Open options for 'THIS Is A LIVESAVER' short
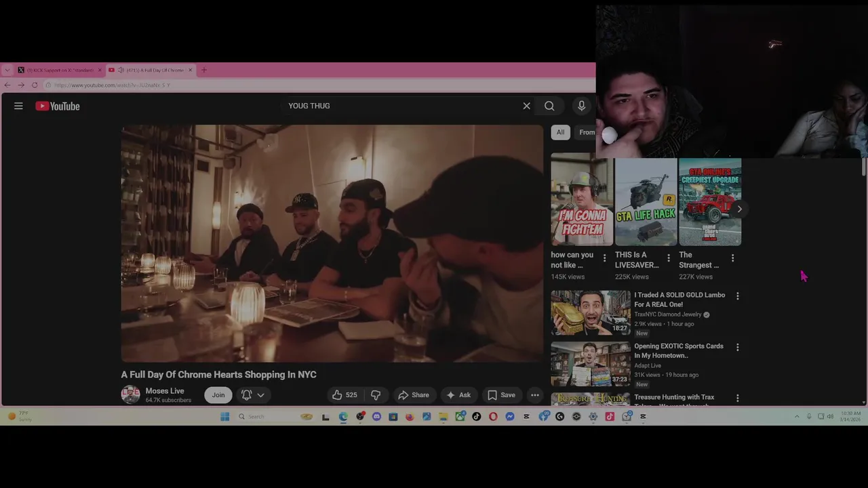The height and width of the screenshot is (488, 868). tap(669, 258)
